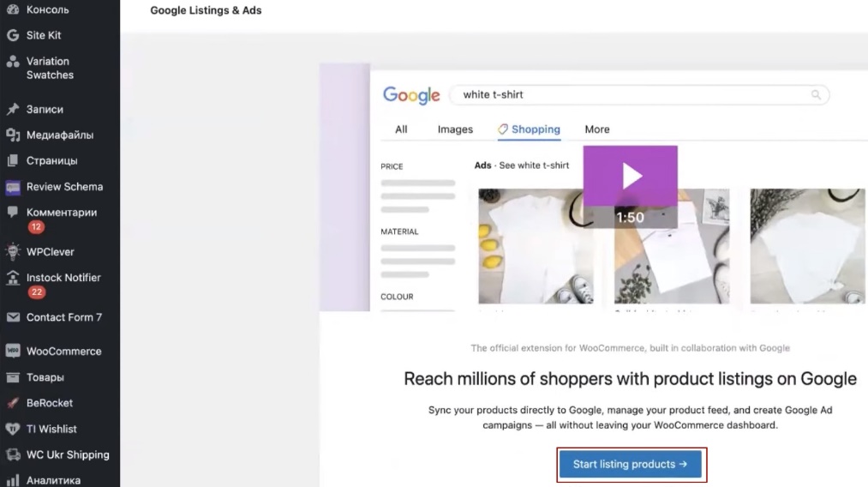Click the Variation Swatches sidebar icon
This screenshot has width=868, height=487.
pyautogui.click(x=13, y=62)
